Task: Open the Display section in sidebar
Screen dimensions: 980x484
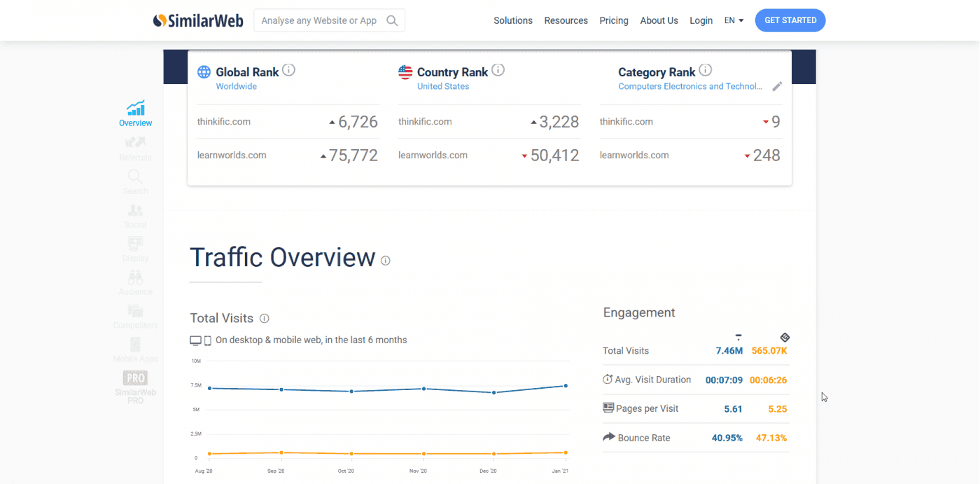Action: (x=136, y=249)
